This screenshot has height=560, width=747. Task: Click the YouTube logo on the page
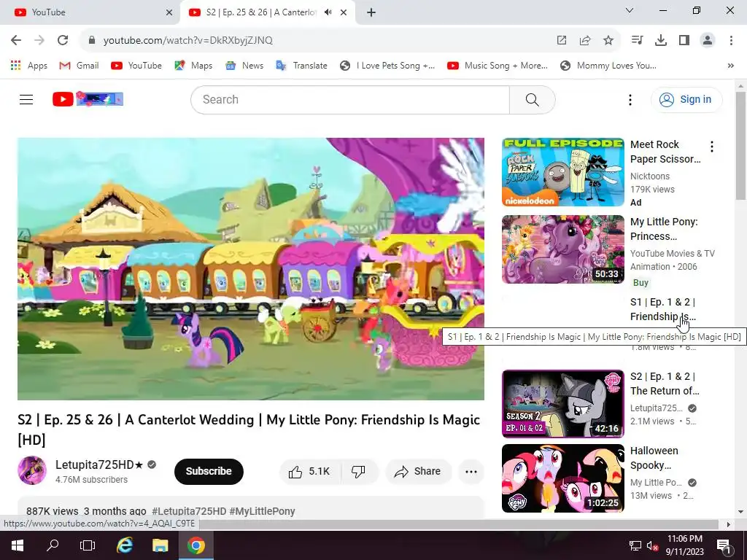(x=88, y=99)
